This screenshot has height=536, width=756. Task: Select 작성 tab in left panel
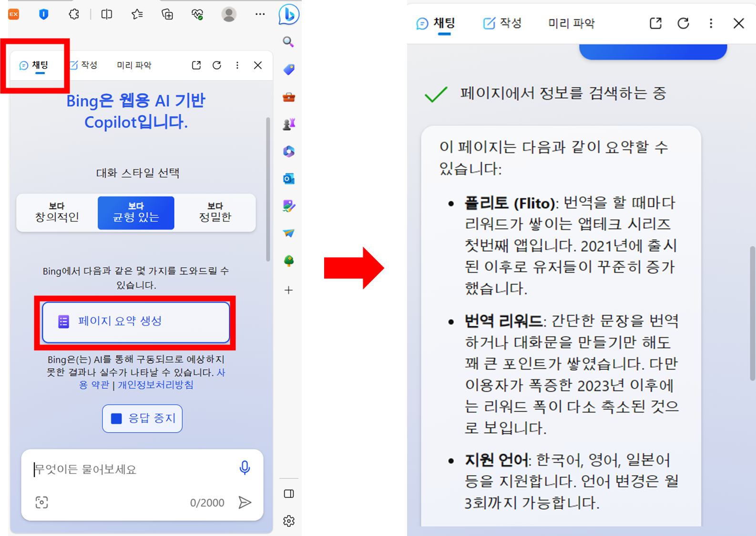[84, 65]
